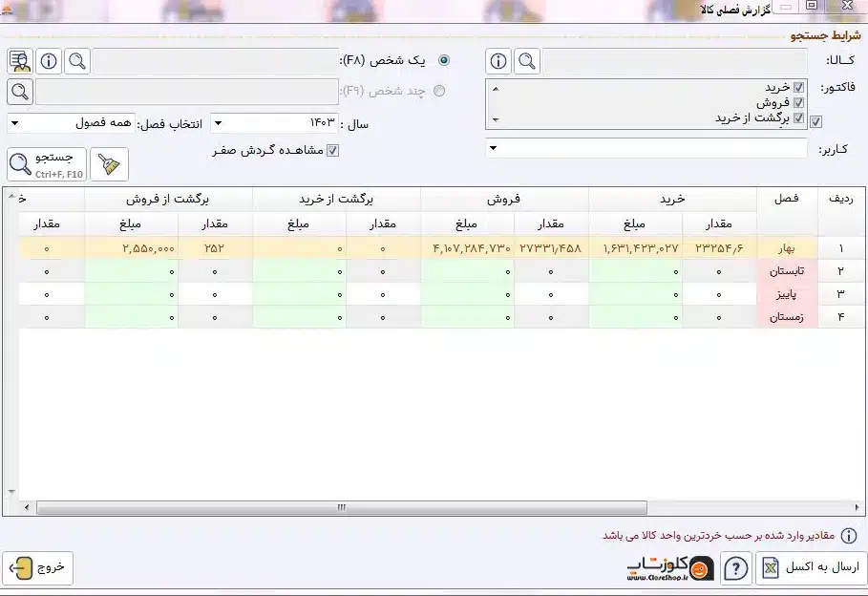Click the table's vertical scroll down arrow
The image size is (868, 596).
coord(11,492)
